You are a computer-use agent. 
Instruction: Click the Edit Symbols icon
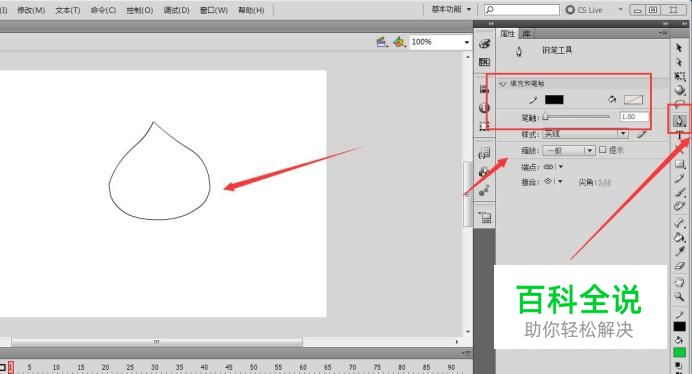[399, 42]
